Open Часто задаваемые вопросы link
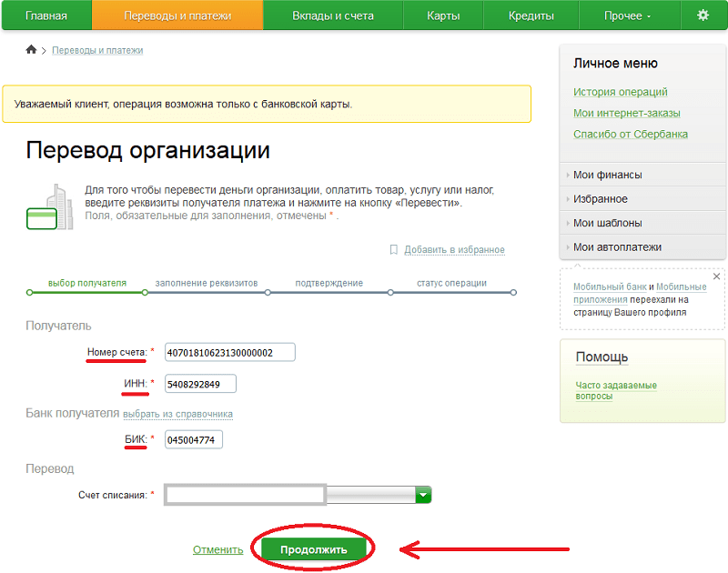 point(616,391)
